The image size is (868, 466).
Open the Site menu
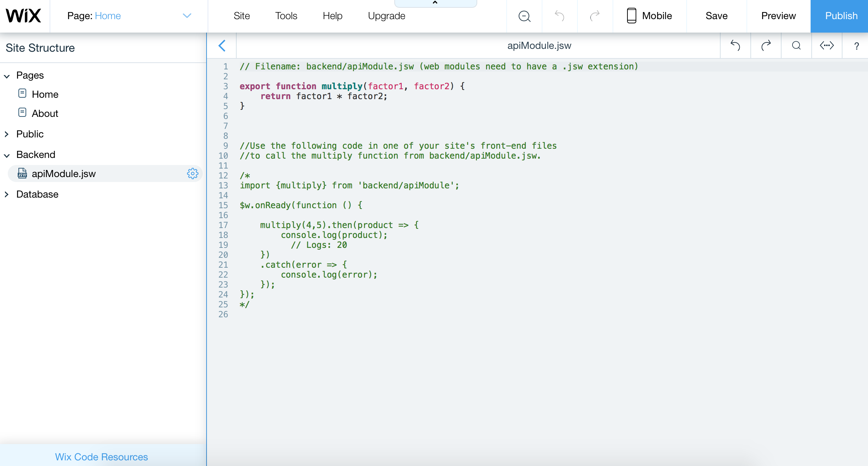tap(242, 16)
